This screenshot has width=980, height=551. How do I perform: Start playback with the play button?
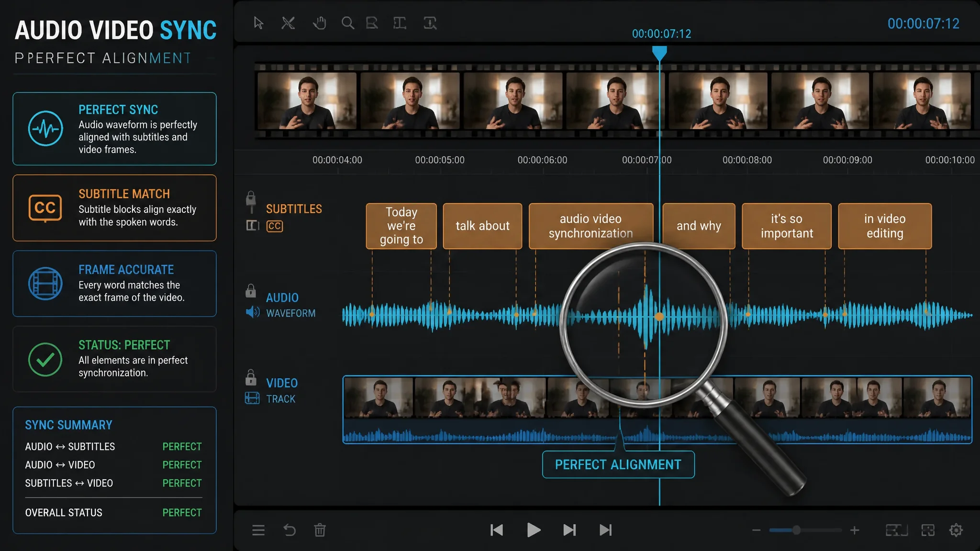tap(534, 530)
